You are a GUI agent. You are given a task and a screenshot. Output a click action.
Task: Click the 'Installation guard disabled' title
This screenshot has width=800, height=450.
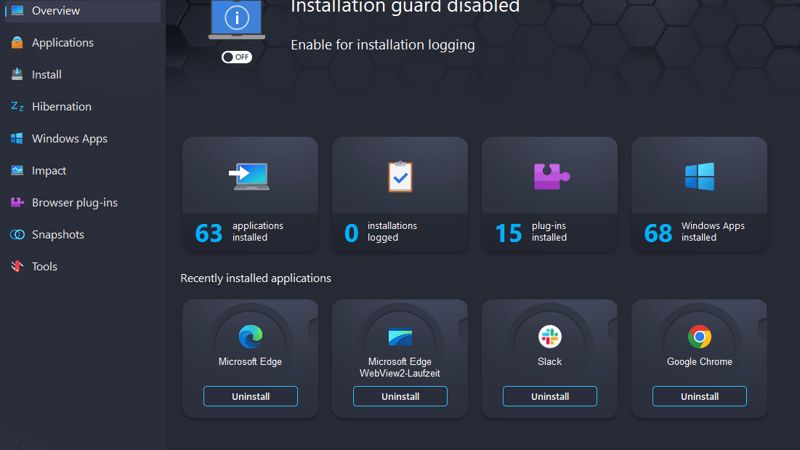[405, 7]
